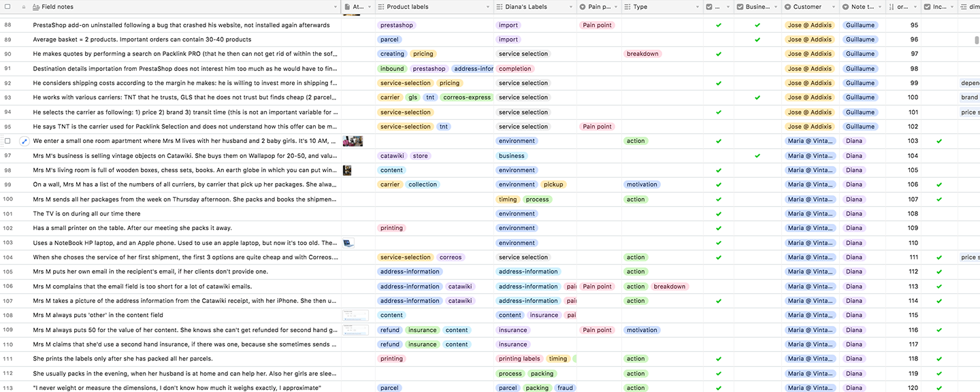Click the 'correos' tag in row 104
980x392 pixels.
tap(451, 257)
